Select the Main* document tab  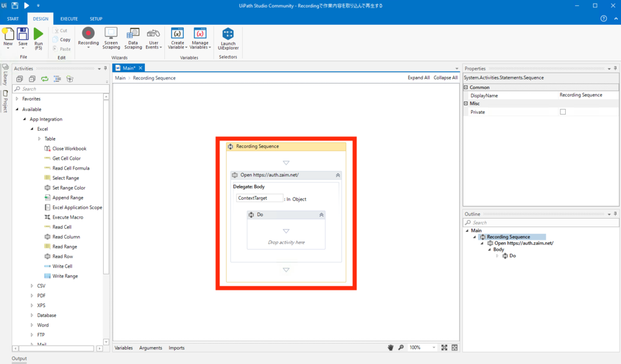click(129, 68)
